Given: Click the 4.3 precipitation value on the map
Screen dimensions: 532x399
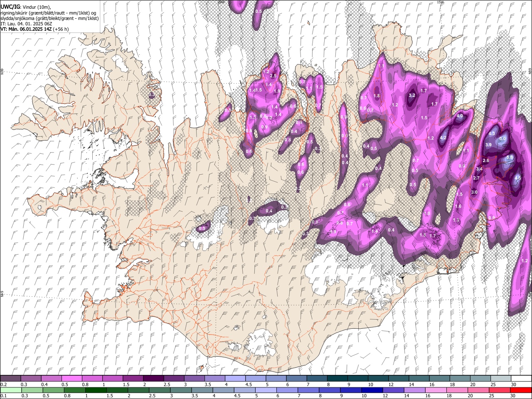Looking at the screenshot, I should coord(492,133).
